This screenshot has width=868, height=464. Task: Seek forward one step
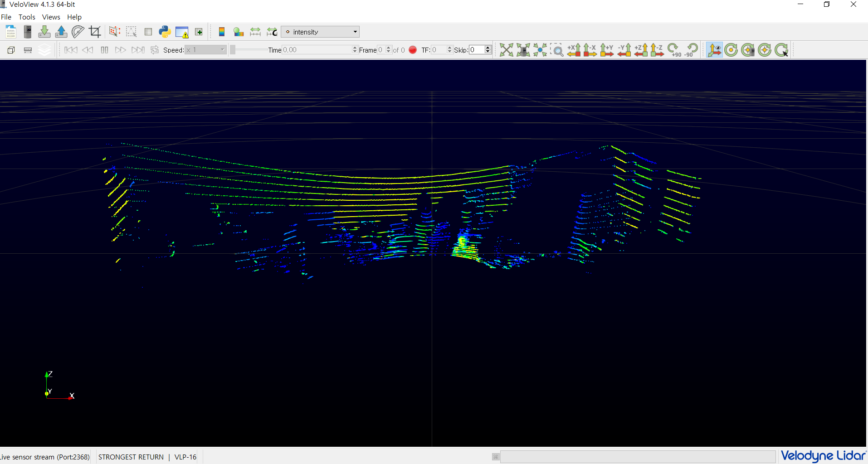(x=121, y=50)
